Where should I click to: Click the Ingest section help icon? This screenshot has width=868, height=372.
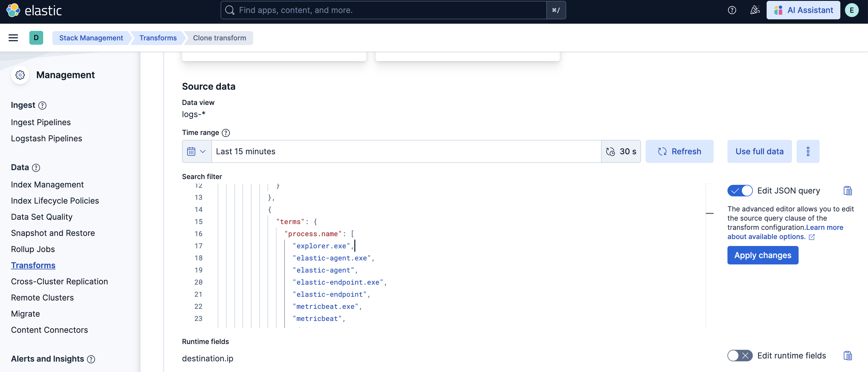coord(42,106)
